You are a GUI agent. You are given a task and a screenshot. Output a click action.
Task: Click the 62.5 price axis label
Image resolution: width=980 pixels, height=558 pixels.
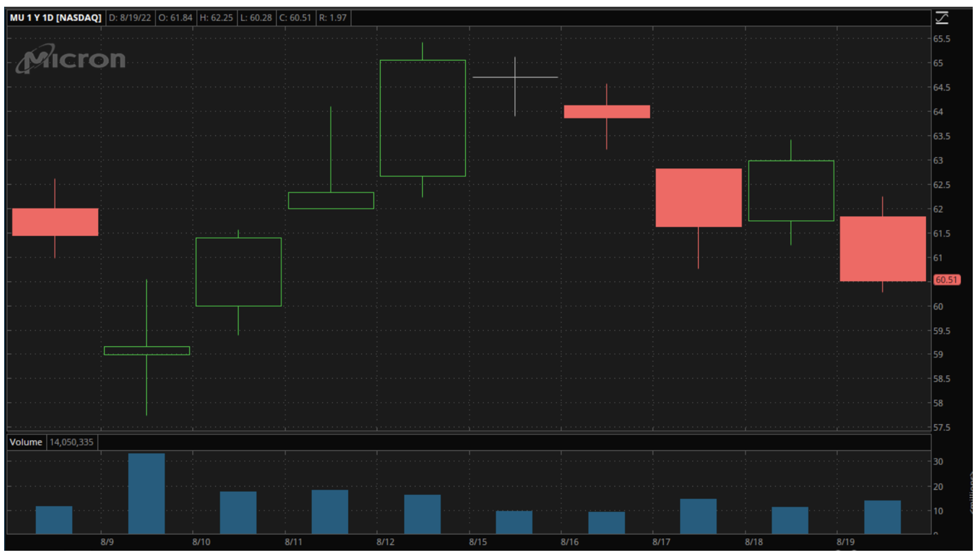tap(942, 185)
